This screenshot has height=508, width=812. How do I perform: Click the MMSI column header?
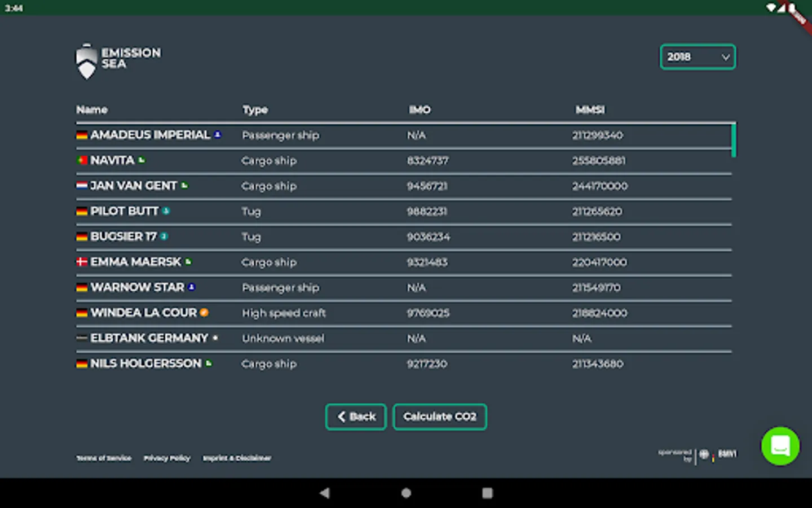590,110
